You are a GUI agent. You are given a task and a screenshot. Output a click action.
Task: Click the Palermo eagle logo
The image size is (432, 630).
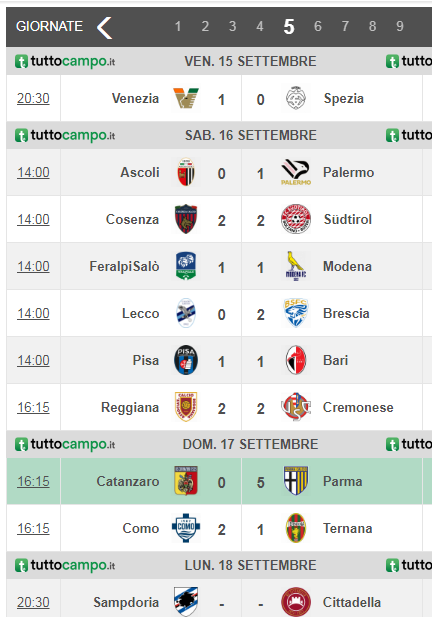coord(296,172)
